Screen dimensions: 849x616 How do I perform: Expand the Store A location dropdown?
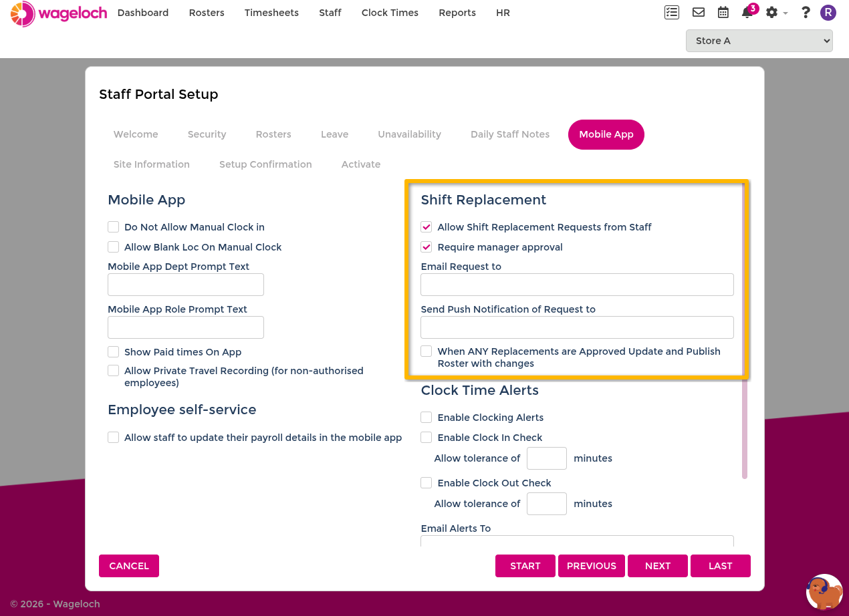pos(759,41)
